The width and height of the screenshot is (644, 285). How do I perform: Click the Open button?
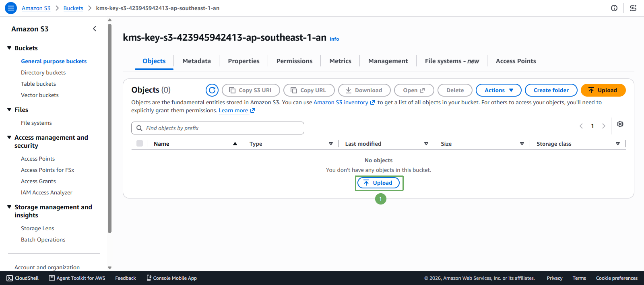click(414, 90)
